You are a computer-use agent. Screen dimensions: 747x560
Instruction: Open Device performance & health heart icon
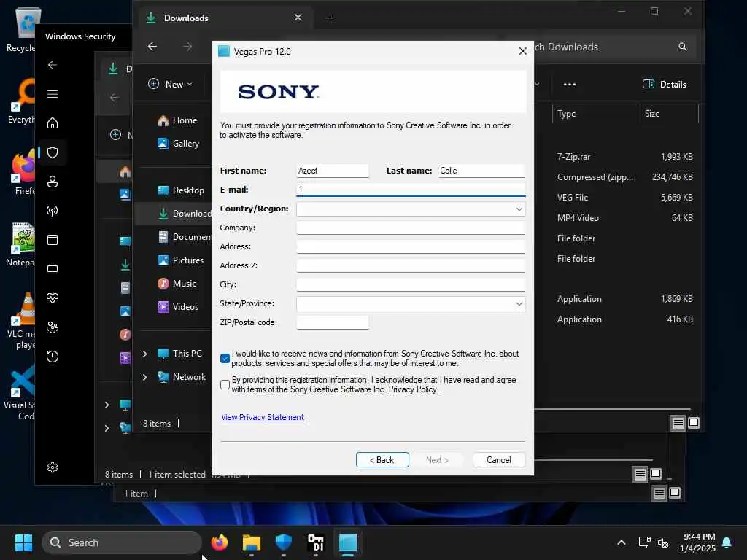53,298
